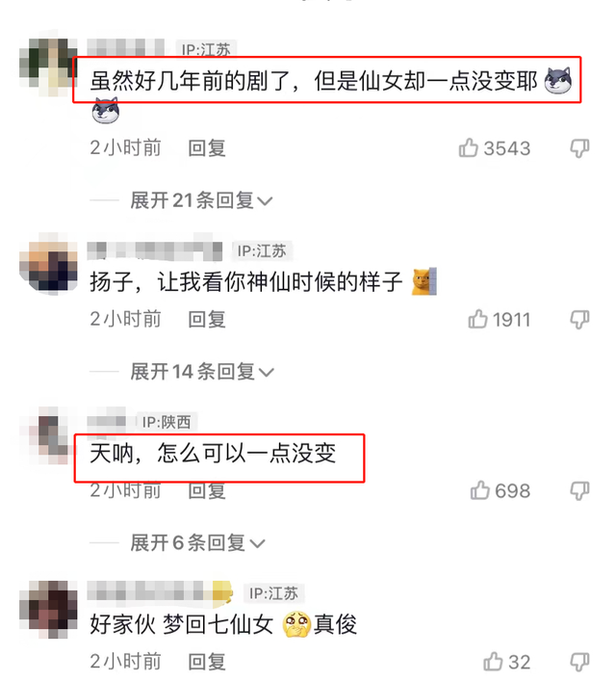Viewport: 616px width, 682px height.
Task: Reply to the 扬子 comment via 回复
Action: click(x=207, y=320)
